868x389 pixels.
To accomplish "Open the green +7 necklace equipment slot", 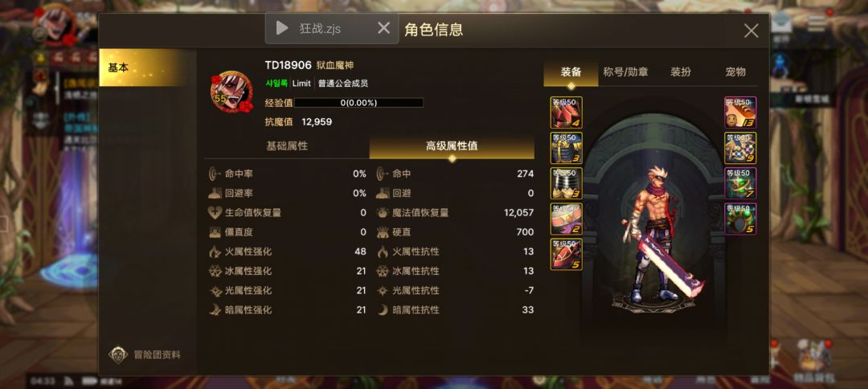I will point(740,183).
